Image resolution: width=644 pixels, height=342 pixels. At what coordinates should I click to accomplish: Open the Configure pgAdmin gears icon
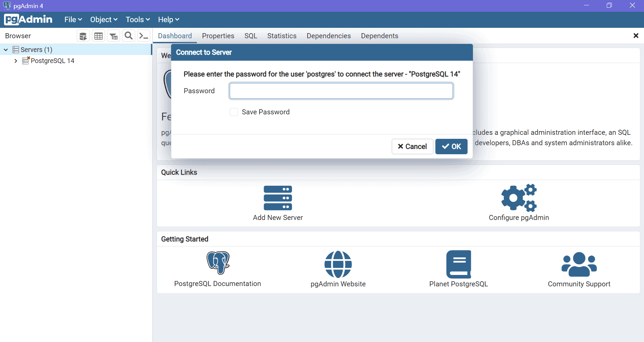pyautogui.click(x=519, y=198)
